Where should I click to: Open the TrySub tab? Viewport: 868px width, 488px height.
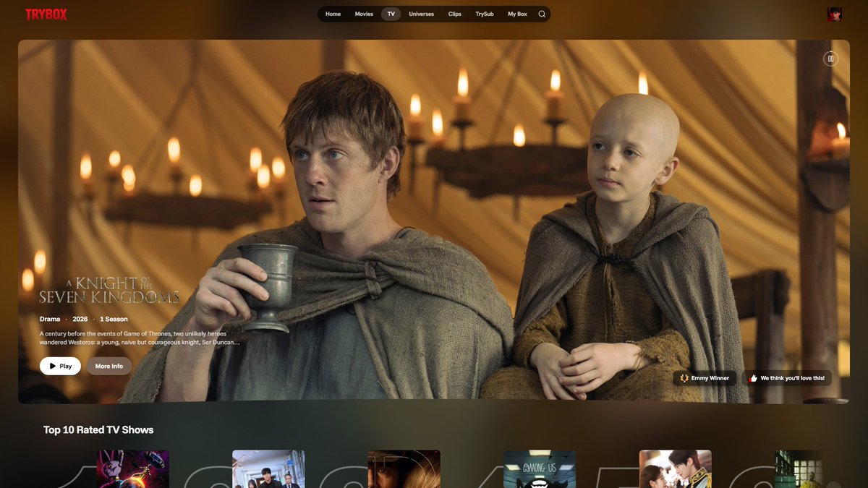[x=485, y=14]
